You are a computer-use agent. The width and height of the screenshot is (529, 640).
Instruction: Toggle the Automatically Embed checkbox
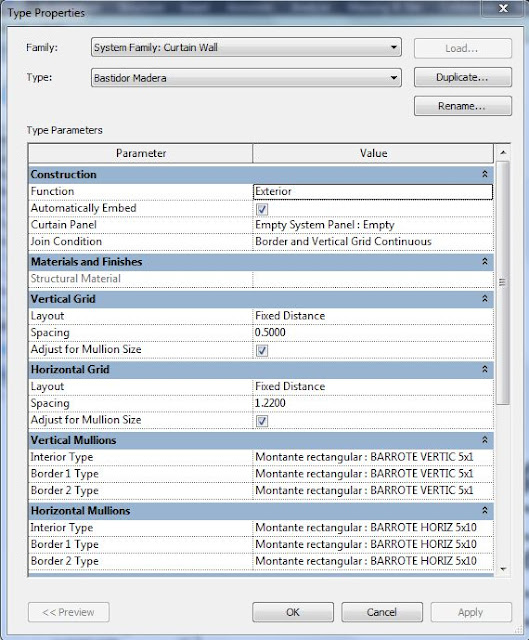coord(262,209)
